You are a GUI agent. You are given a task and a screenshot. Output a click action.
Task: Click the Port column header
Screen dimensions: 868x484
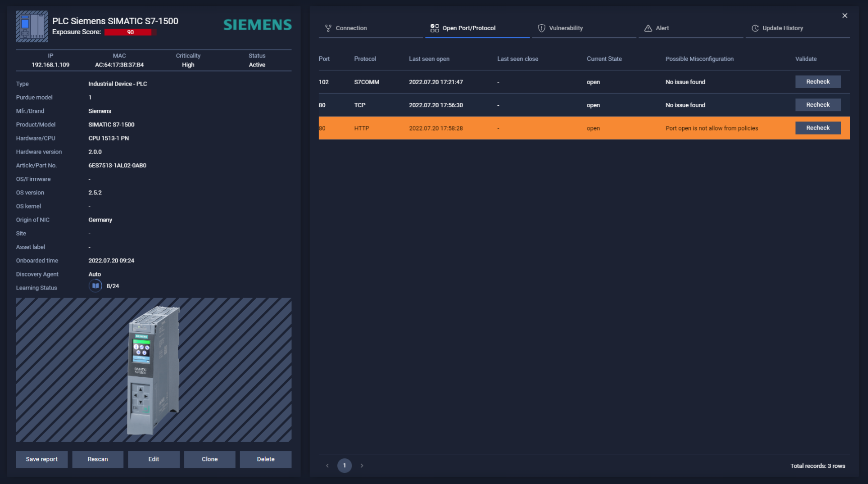point(324,59)
